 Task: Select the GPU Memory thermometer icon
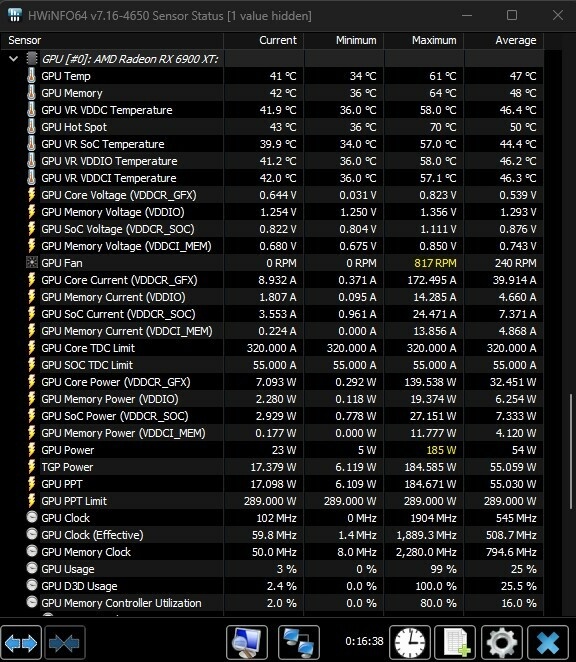(31, 93)
